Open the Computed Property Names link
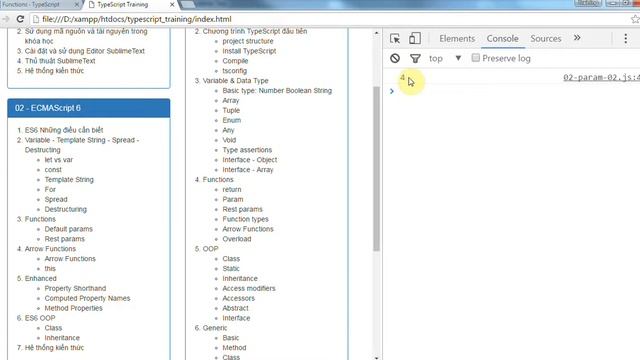The width and height of the screenshot is (640, 360). click(x=87, y=298)
